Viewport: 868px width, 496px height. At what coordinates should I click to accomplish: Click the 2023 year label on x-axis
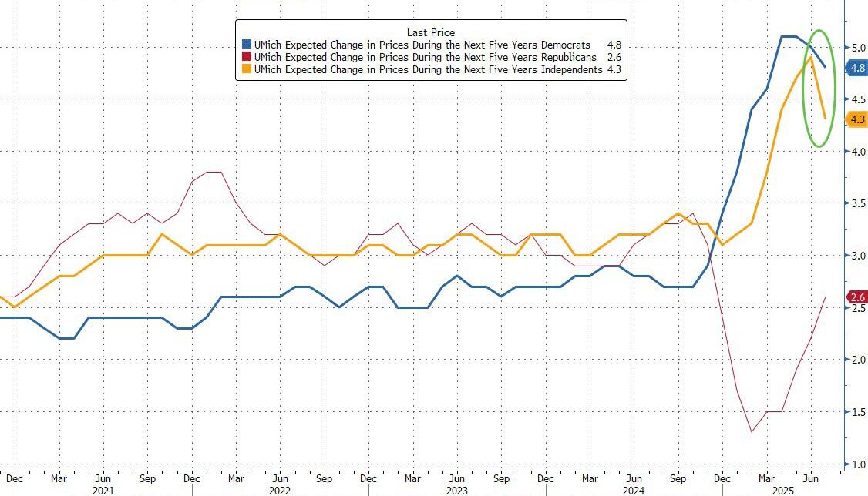(456, 489)
